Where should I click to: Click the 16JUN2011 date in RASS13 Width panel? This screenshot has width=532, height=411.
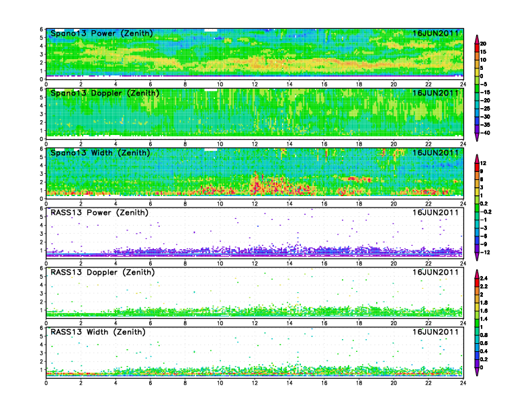coord(437,332)
